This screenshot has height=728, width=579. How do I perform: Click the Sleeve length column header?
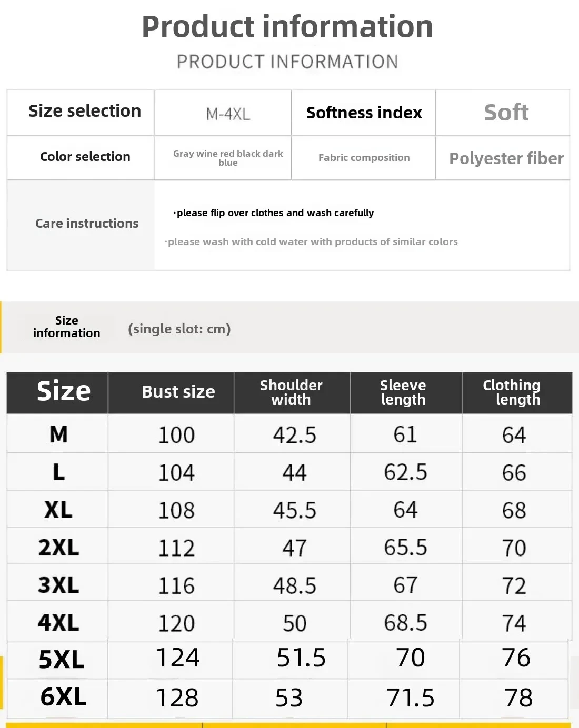403,392
